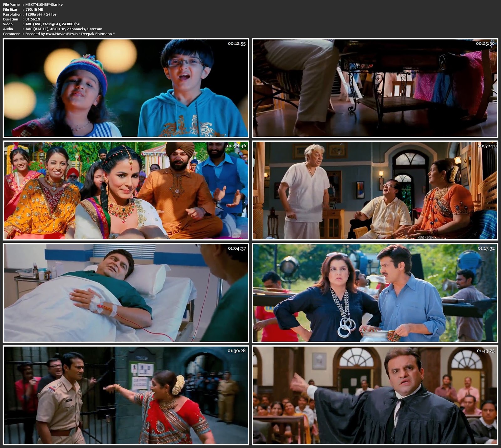Open the police station jail thumbnail
Viewport: 501px width, 448px height.
click(126, 395)
